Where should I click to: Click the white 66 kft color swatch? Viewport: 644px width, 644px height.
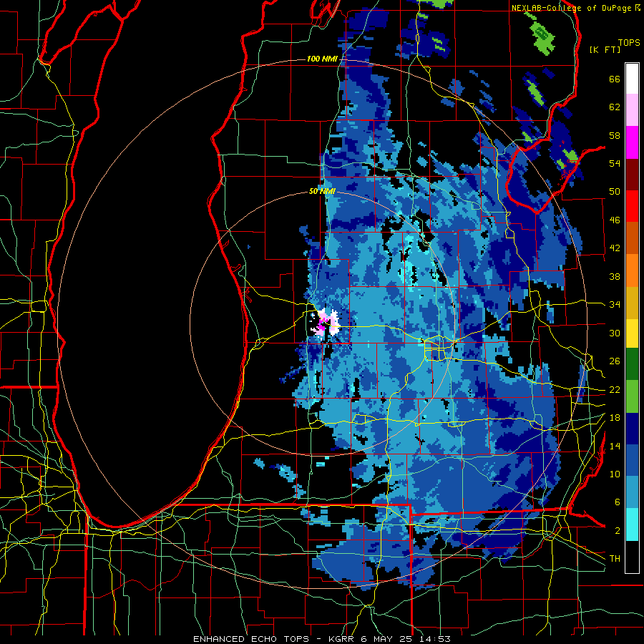tap(632, 79)
